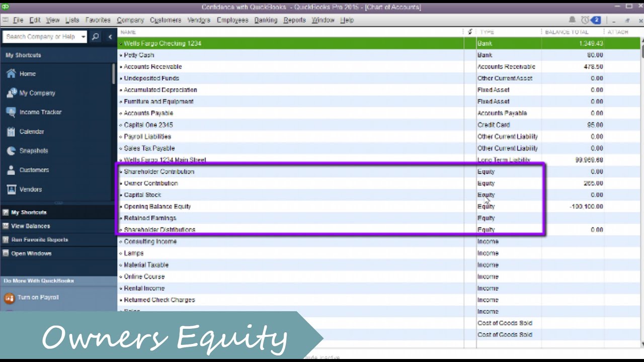The width and height of the screenshot is (644, 362).
Task: Open the Help menu
Action: [347, 20]
